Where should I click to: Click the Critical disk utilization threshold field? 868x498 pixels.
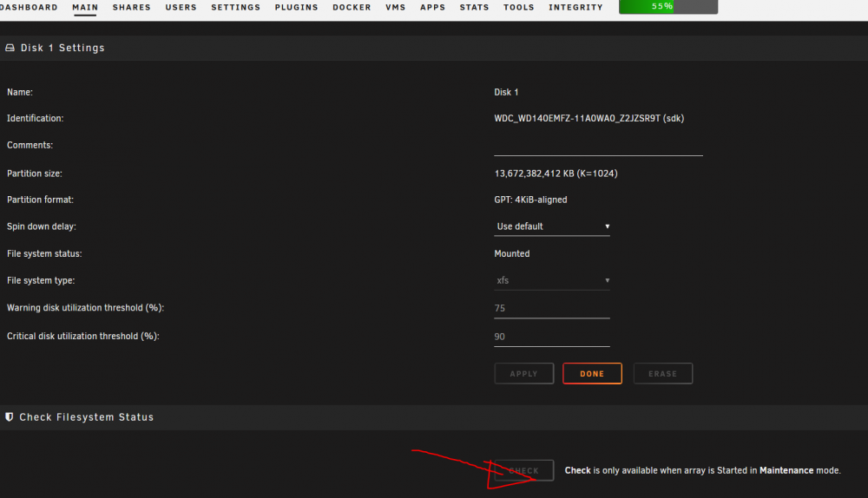[x=552, y=337]
